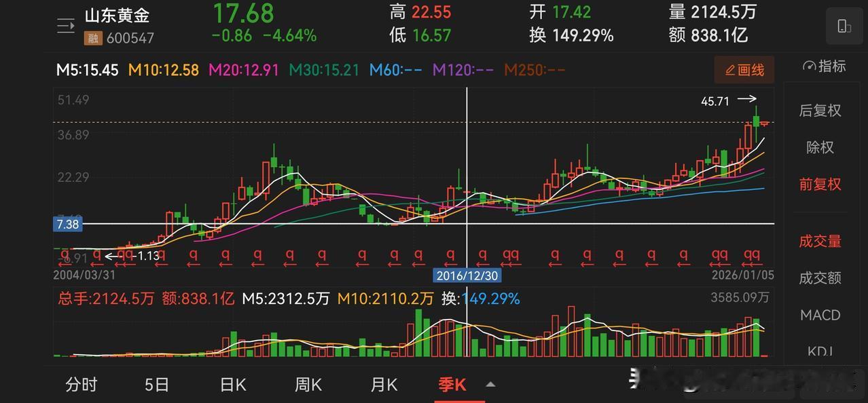Image resolution: width=868 pixels, height=403 pixels.
Task: Tap the end date 2026/01/05
Action: [x=743, y=275]
